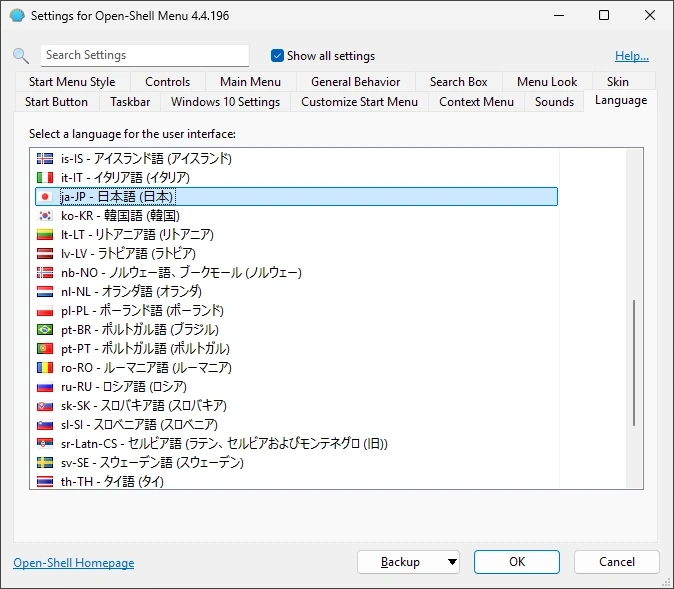Switch to the Menu Look tab
The height and width of the screenshot is (589, 674).
(547, 82)
